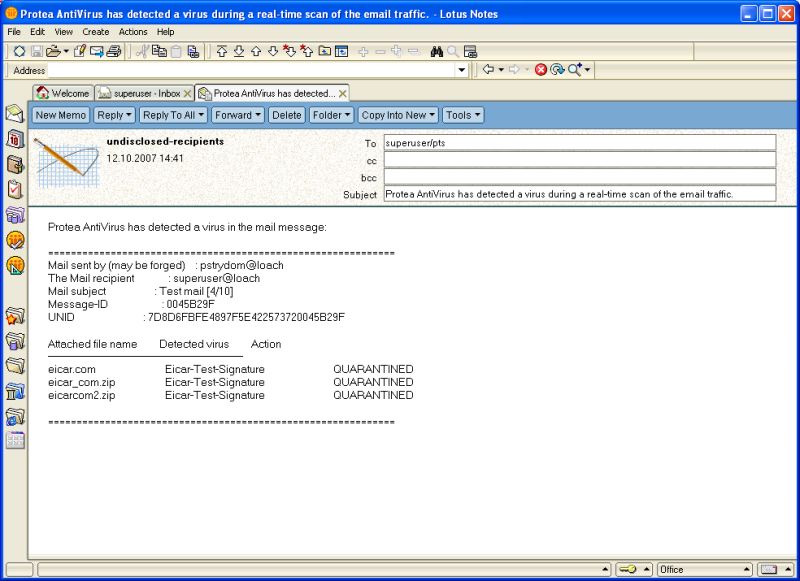Image resolution: width=800 pixels, height=581 pixels.
Task: Open the View menu
Action: (x=64, y=32)
